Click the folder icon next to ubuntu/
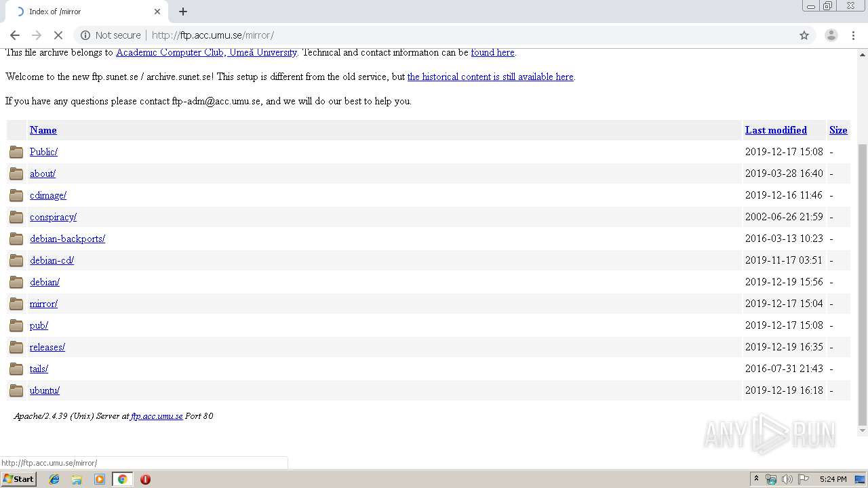 (x=16, y=390)
